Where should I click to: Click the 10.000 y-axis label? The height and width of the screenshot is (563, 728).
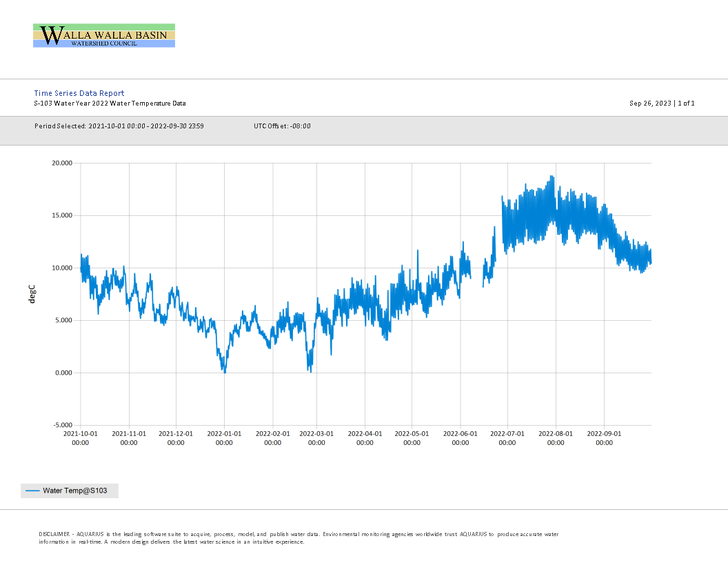[62, 268]
